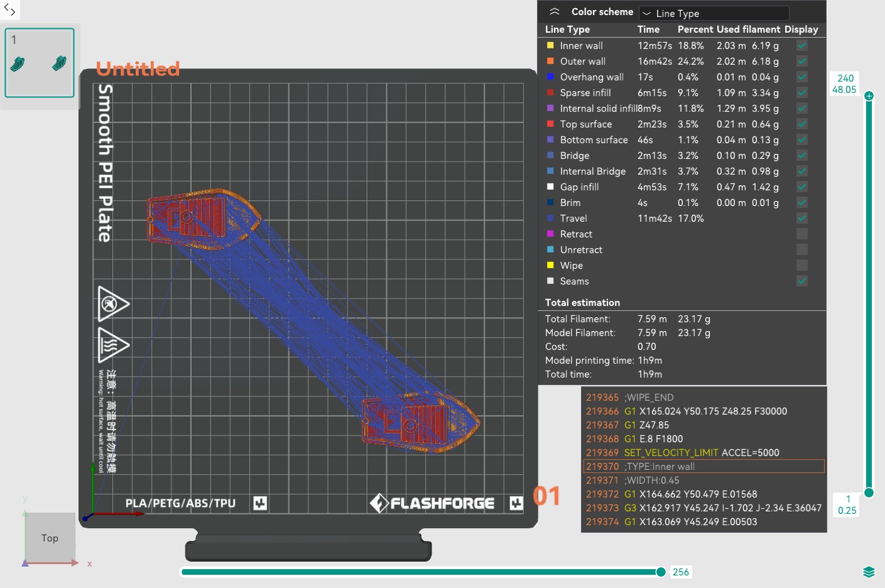Screen dimensions: 885x588
Task: Click the Outer wall orange color icon
Action: coord(550,61)
